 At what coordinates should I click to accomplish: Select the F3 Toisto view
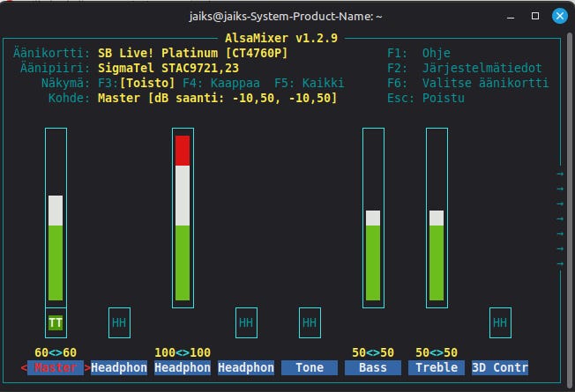(137, 83)
